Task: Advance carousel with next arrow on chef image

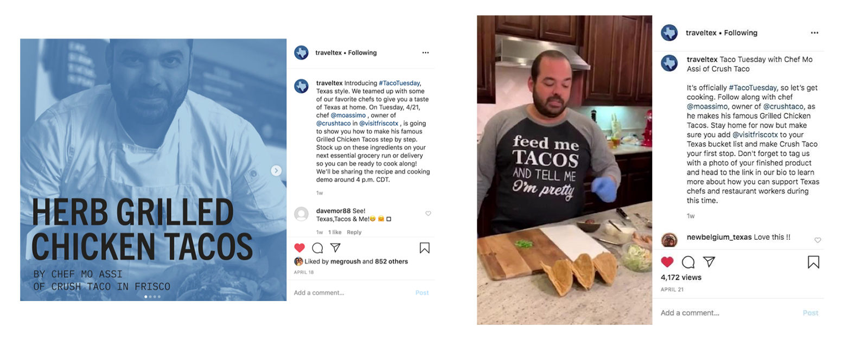Action: (276, 170)
